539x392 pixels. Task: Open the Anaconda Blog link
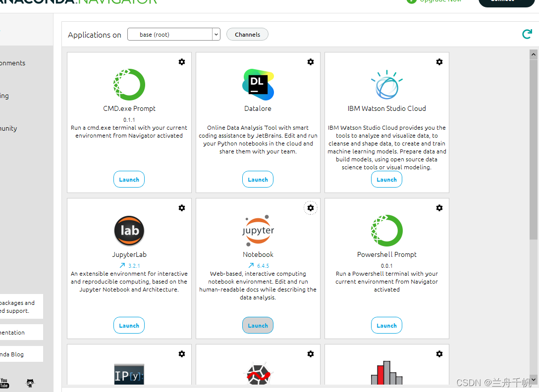(x=21, y=354)
